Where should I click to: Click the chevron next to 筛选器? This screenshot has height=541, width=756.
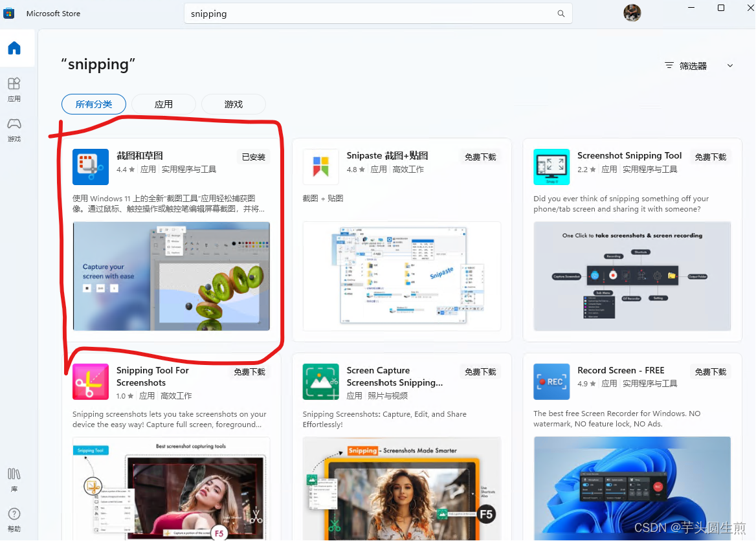pyautogui.click(x=730, y=65)
